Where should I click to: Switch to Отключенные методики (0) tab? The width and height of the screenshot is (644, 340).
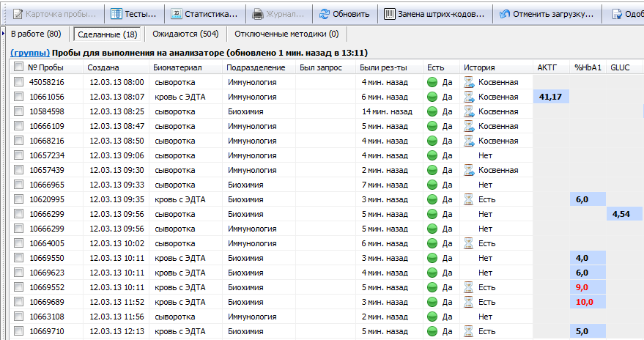(x=286, y=34)
